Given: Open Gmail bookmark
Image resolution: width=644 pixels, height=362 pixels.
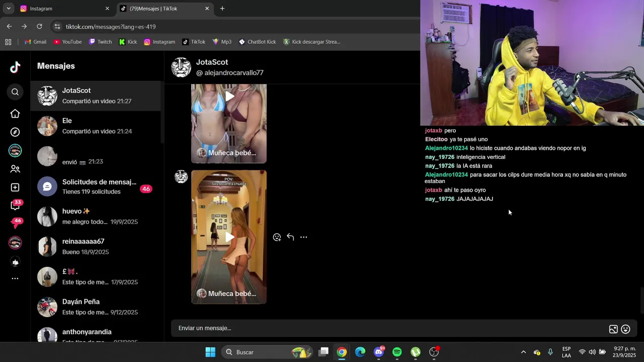Looking at the screenshot, I should (35, 42).
